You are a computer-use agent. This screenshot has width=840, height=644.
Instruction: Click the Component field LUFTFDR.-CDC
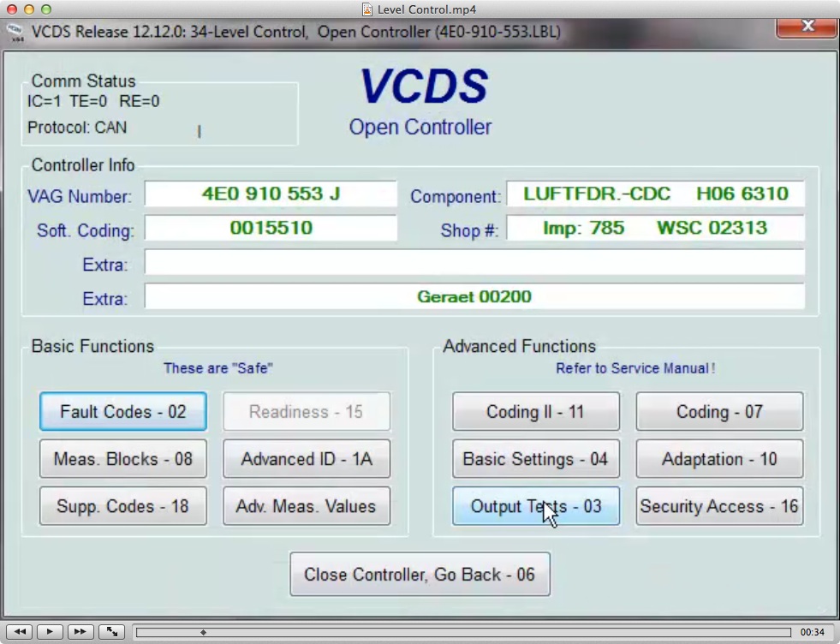tap(656, 194)
